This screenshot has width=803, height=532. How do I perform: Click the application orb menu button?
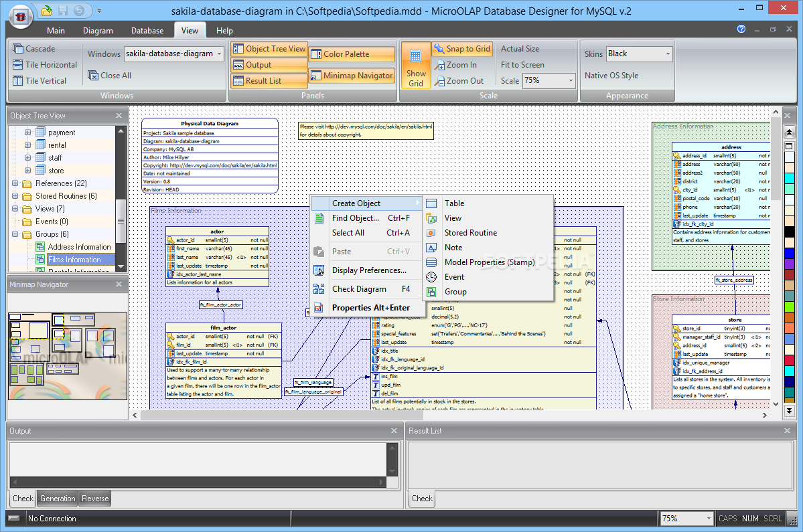(21, 17)
